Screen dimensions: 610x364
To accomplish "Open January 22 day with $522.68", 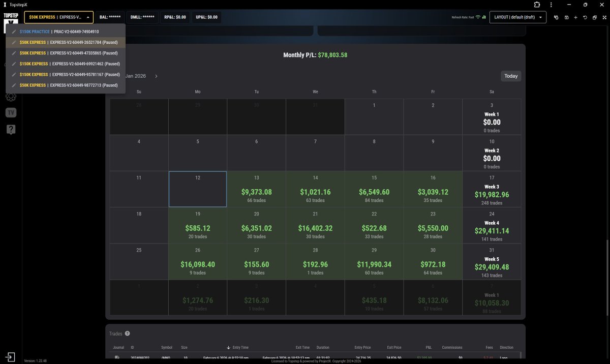I will (x=374, y=225).
